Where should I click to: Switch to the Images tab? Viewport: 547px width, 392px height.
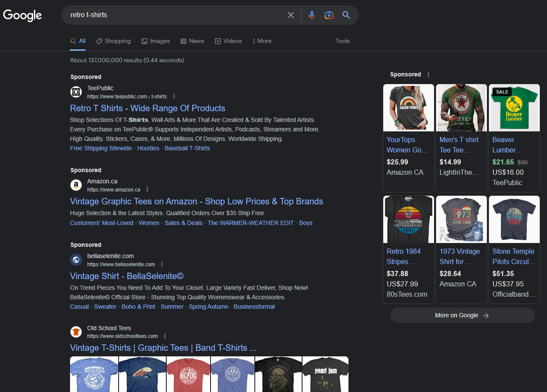point(155,41)
